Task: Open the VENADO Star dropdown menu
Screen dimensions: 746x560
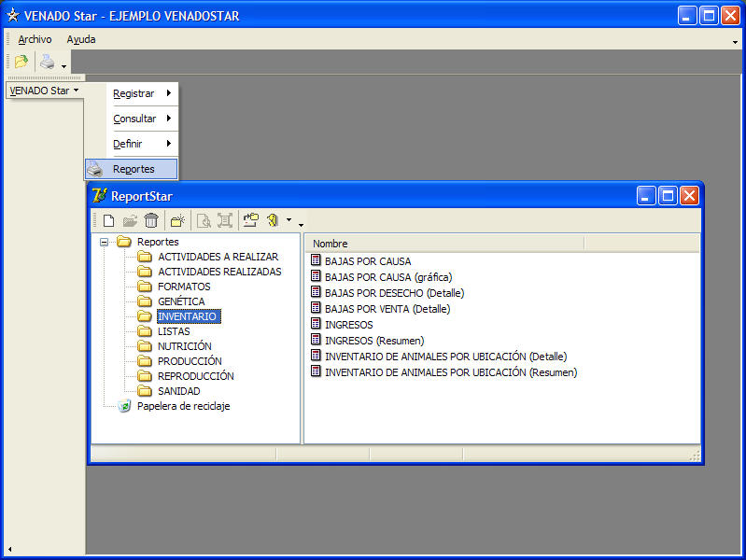Action: coord(44,91)
